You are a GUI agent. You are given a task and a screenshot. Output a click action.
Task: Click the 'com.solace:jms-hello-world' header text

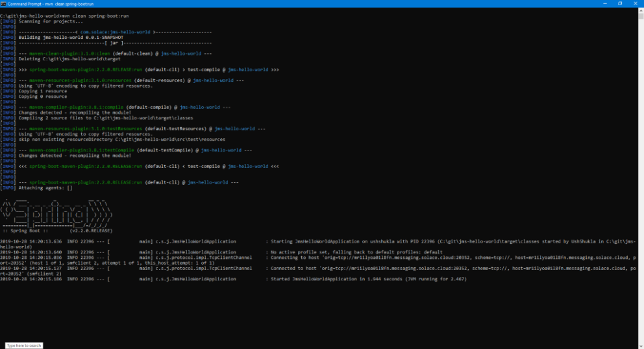(115, 32)
